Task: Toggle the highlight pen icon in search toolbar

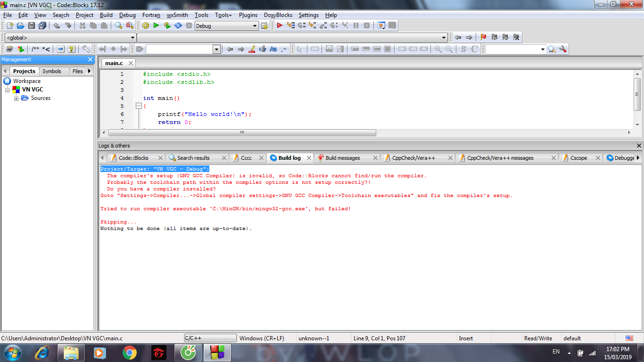Action: click(x=251, y=49)
